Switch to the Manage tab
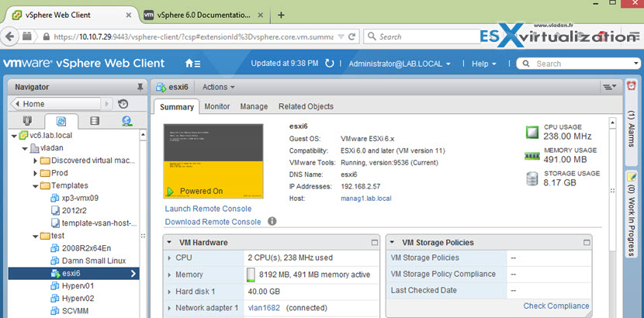 point(254,106)
